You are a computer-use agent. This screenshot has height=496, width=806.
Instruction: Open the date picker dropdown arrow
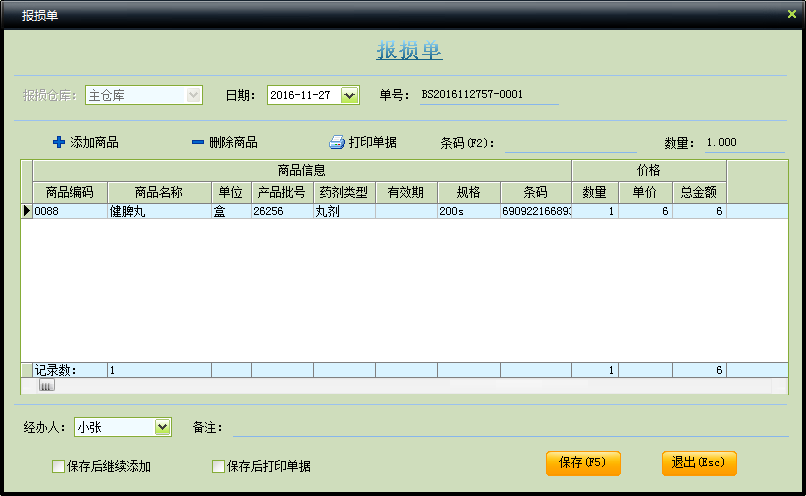[x=349, y=95]
